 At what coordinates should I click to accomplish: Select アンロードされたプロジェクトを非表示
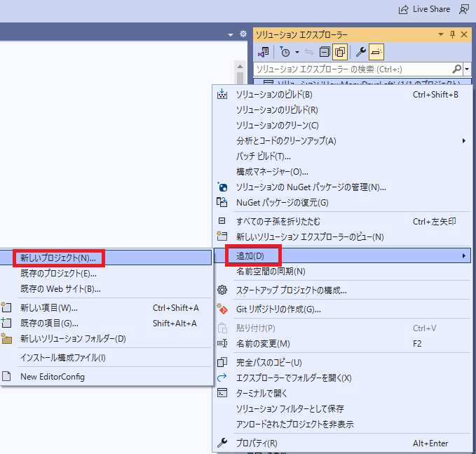pos(343,425)
